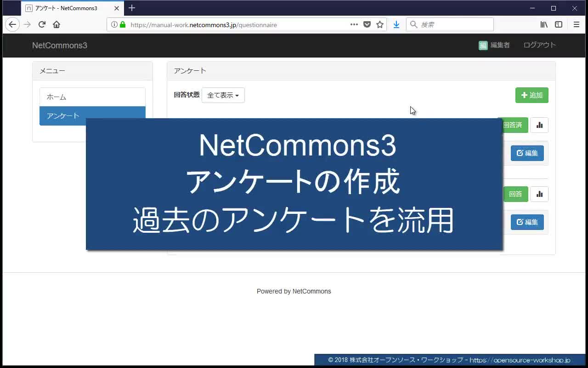Bookmark this page with the star
The width and height of the screenshot is (588, 368).
click(380, 25)
